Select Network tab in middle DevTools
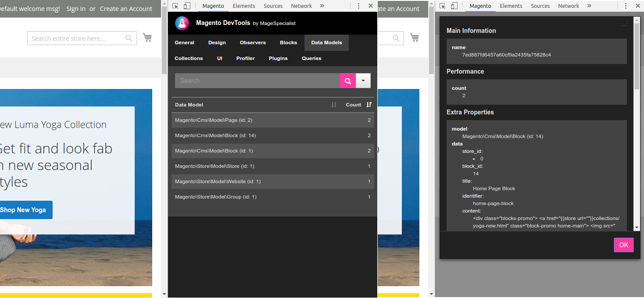 pyautogui.click(x=301, y=6)
